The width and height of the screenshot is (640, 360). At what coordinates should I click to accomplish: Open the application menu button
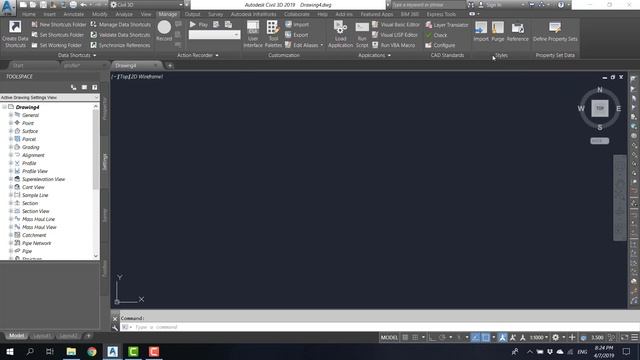(8, 7)
